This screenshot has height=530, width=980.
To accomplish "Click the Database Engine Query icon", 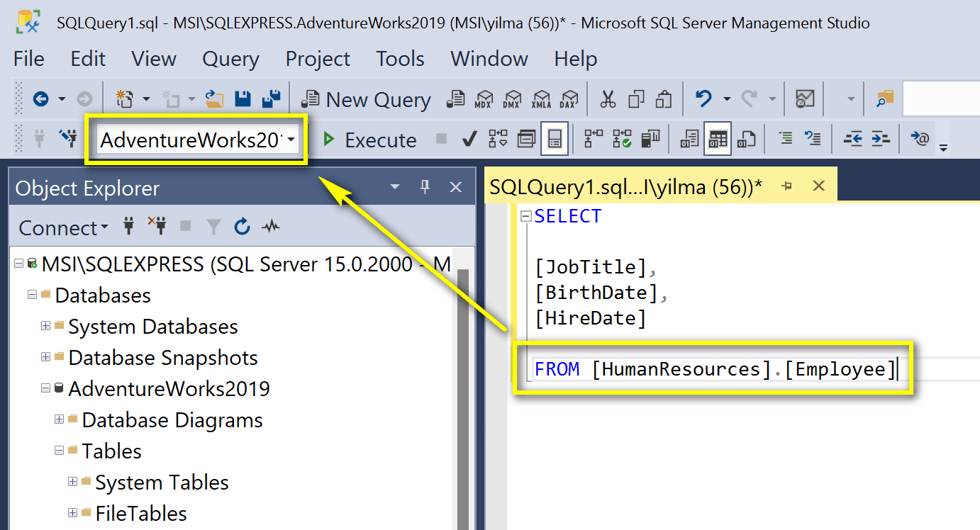I will pos(457,99).
